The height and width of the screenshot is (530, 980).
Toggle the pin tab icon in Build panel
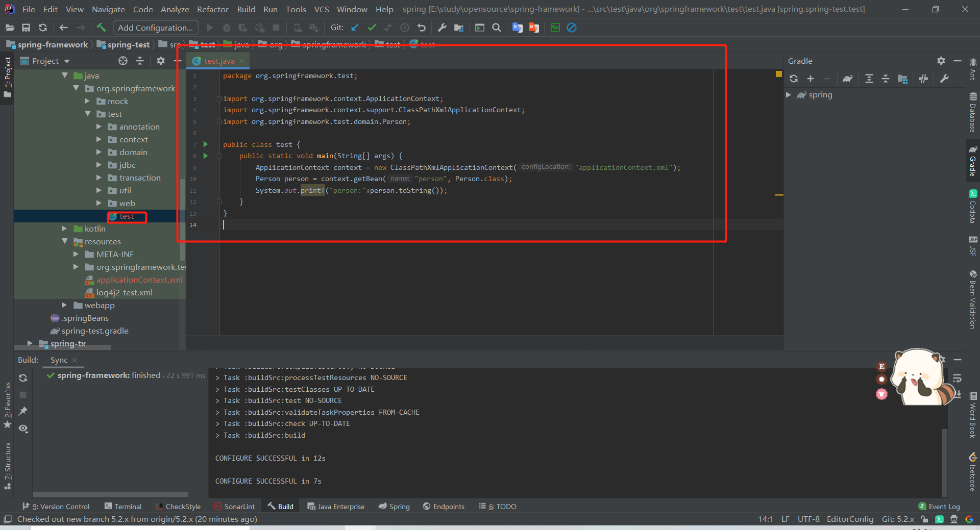pyautogui.click(x=23, y=411)
